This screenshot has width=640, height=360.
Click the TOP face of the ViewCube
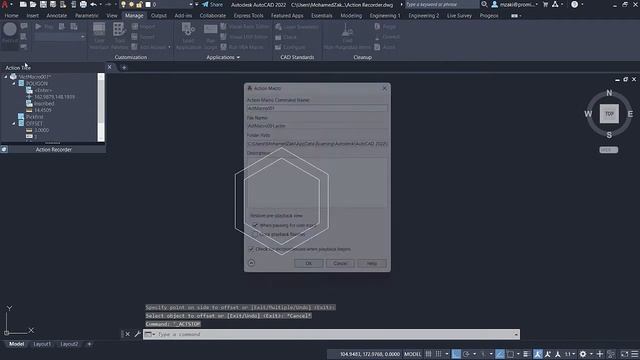click(x=609, y=114)
